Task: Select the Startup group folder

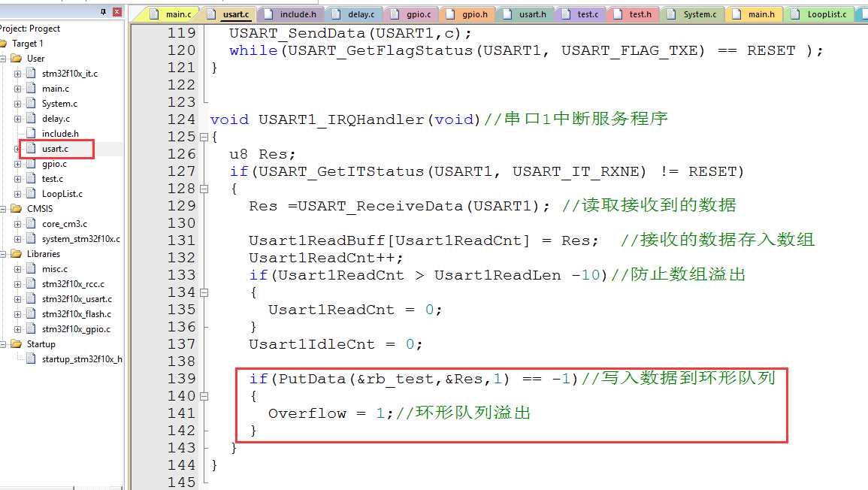Action: [41, 344]
